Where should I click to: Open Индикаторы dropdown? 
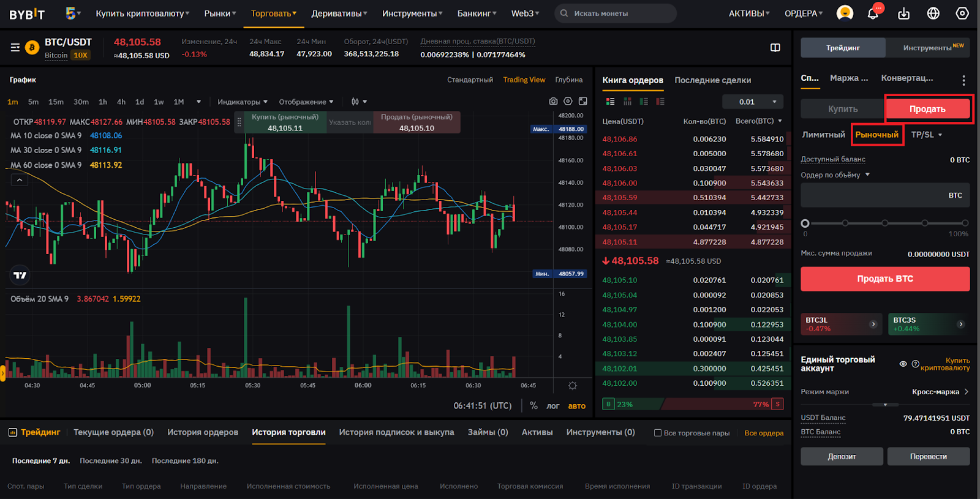coord(243,102)
